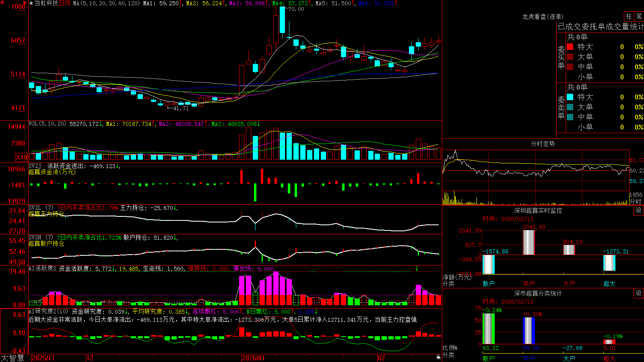Click the 中户 bar labeled 2043.99

coord(529,242)
